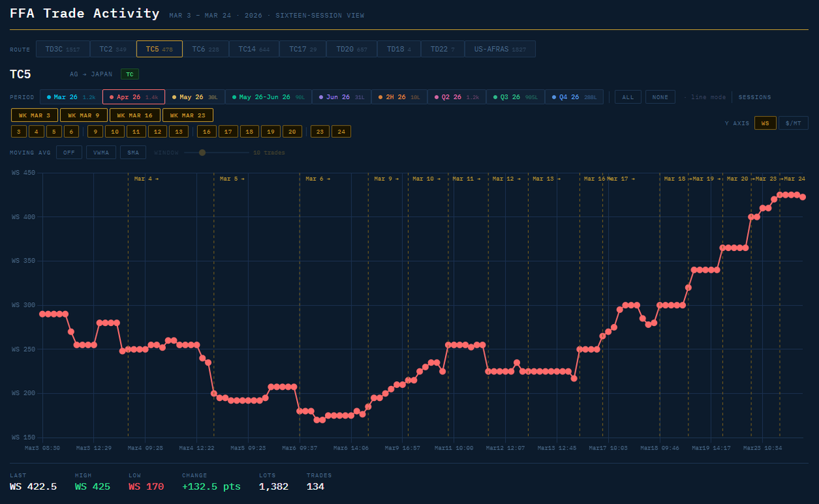Click the Mar 4 session marker label
819x504 pixels.
pos(146,179)
